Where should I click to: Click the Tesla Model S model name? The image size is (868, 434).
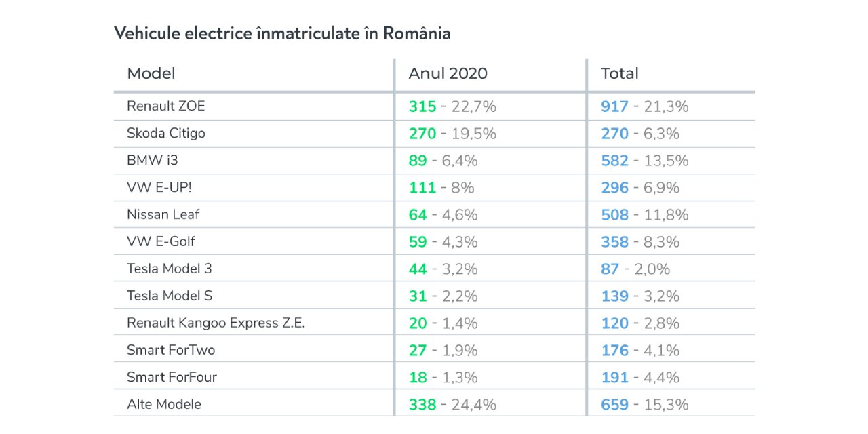170,296
